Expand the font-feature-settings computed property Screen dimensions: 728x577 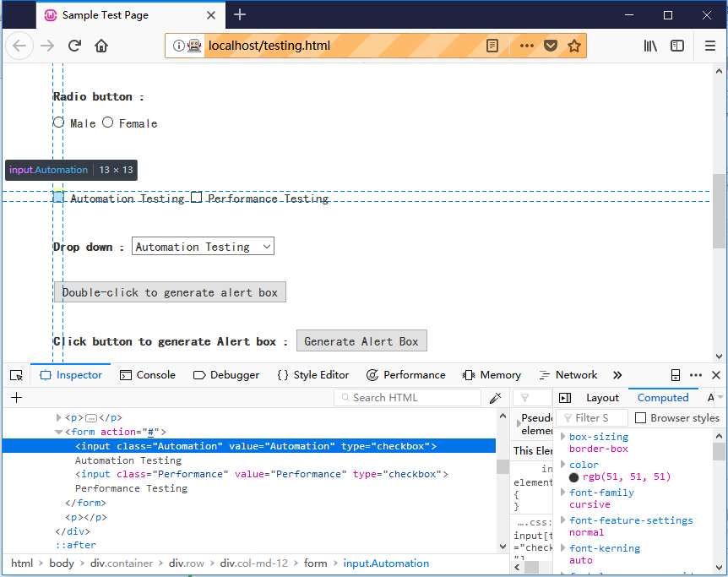tap(562, 520)
